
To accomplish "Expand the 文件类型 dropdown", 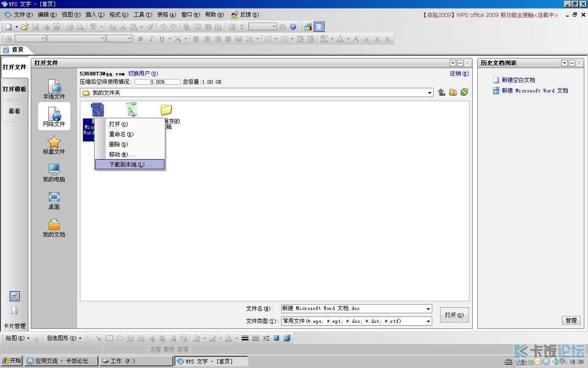I will coord(428,322).
